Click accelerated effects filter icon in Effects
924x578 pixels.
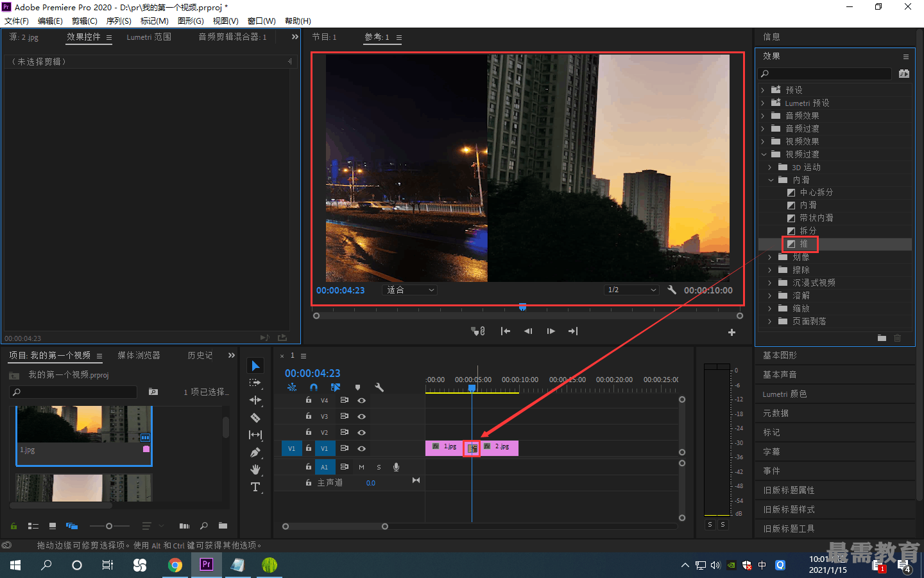(x=904, y=74)
